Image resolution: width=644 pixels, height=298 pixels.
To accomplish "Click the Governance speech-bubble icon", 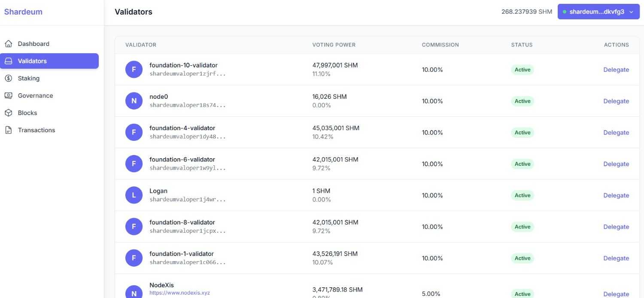I will (x=9, y=95).
